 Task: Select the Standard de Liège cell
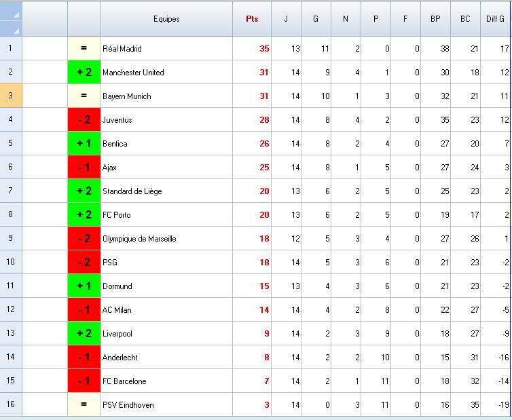click(166, 191)
